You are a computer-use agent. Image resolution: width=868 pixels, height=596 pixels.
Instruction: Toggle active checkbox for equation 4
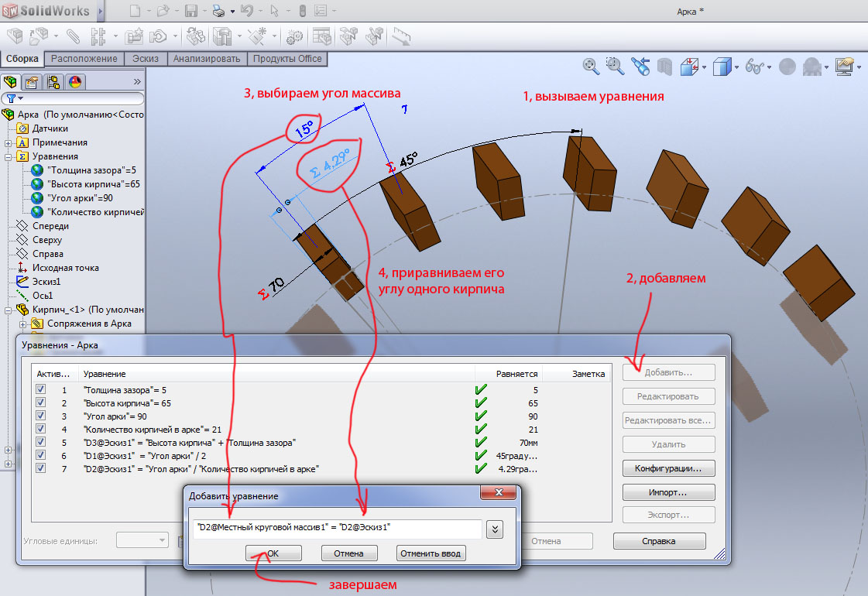41,429
